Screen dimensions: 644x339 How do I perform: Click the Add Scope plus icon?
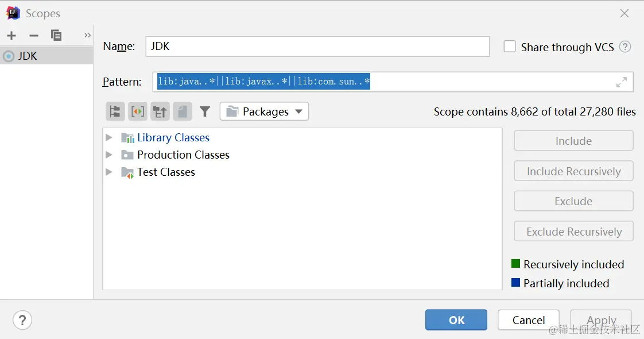coord(11,36)
